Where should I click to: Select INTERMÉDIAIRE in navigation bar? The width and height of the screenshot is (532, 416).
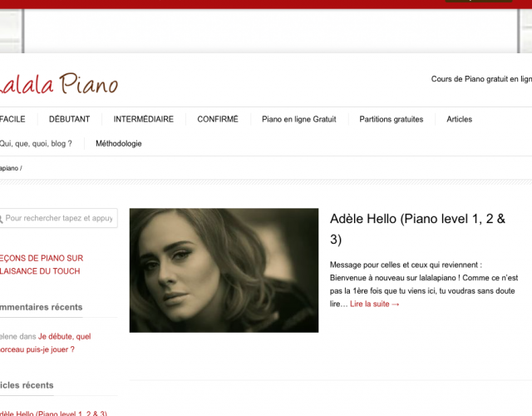[144, 119]
